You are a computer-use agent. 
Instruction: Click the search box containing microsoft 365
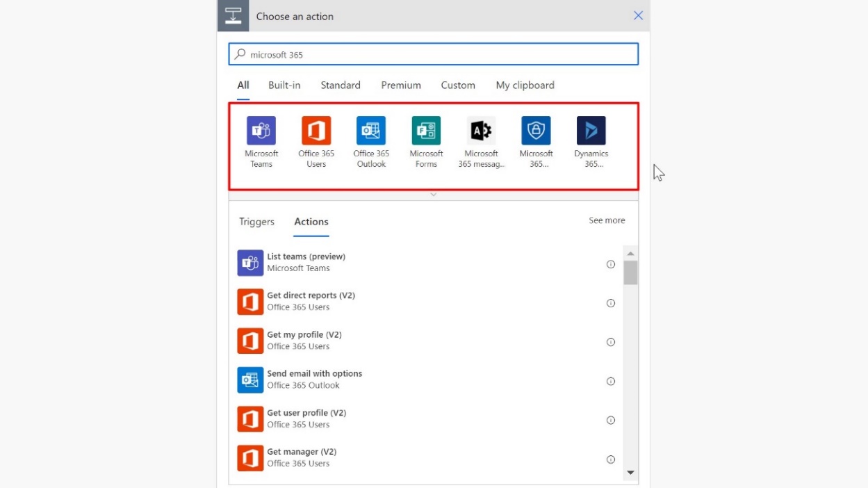[x=434, y=54]
